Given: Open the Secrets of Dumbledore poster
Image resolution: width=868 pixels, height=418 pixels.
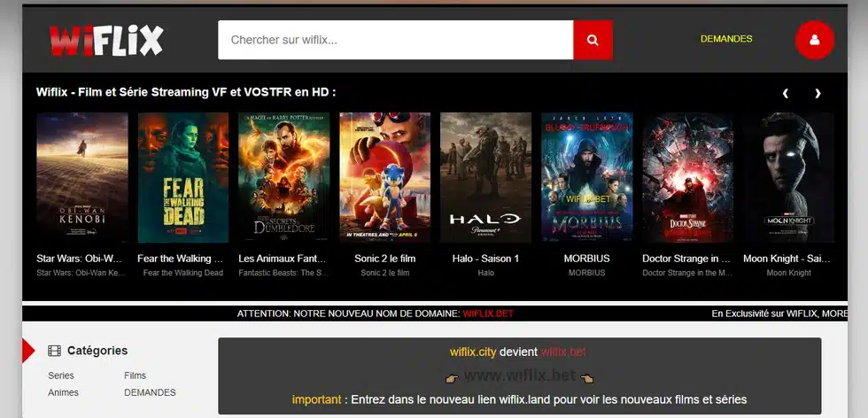Looking at the screenshot, I should tap(284, 178).
